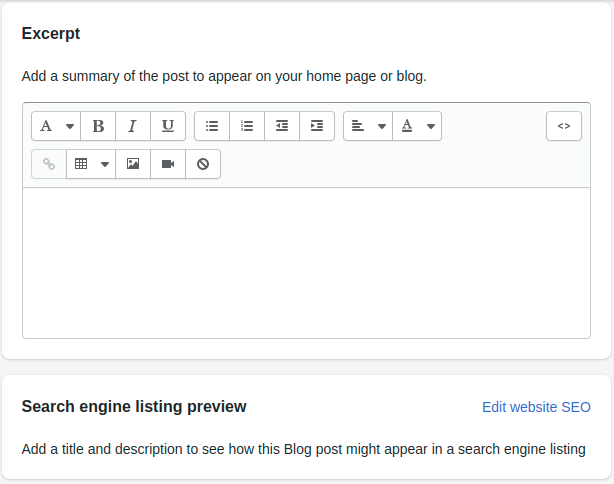Click the insert link icon

click(x=49, y=164)
